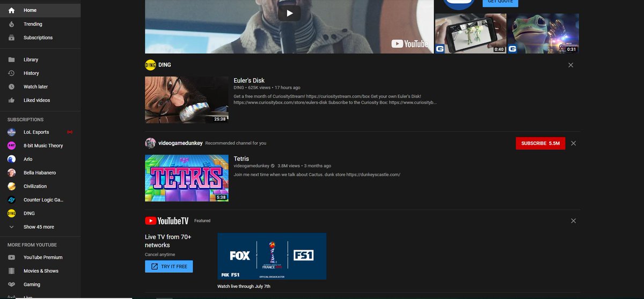Open Trending via flame icon
Viewport: 644px width, 299px height.
[11, 24]
